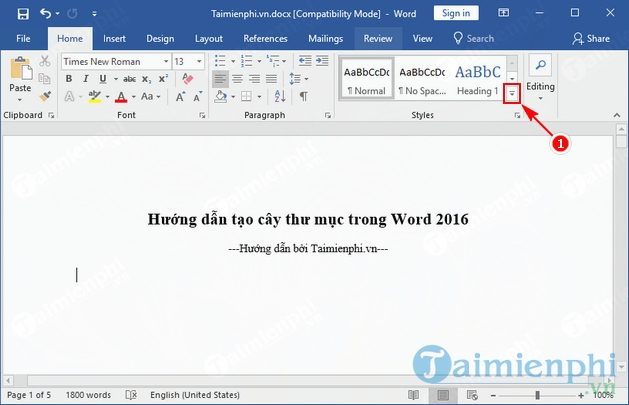Switch to Print Layout view

point(443,395)
